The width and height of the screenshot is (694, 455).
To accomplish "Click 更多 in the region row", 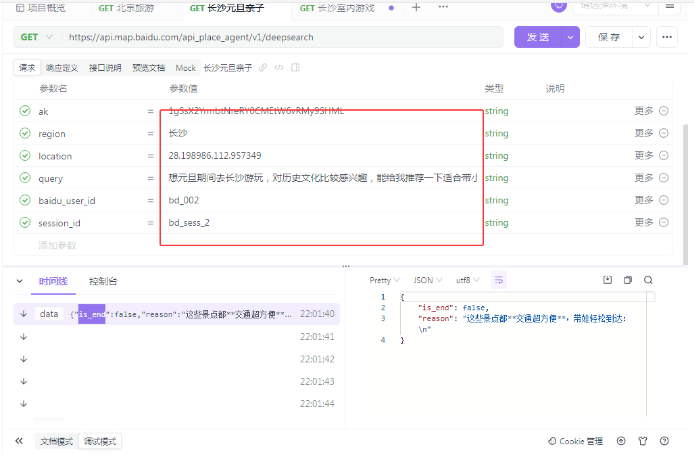I will [x=644, y=133].
